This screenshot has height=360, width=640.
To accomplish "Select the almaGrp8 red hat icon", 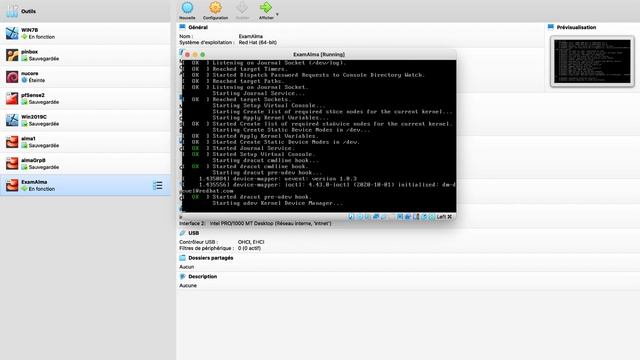I will coord(12,163).
